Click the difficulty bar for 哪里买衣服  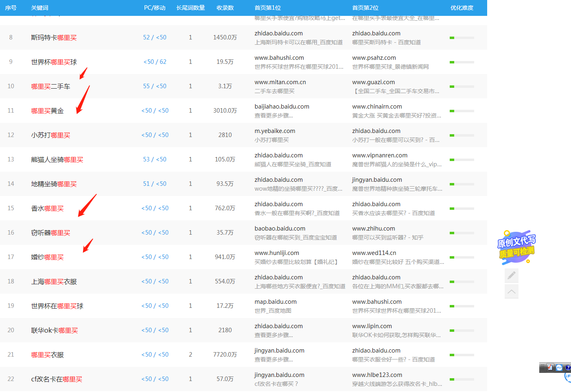coord(462,355)
